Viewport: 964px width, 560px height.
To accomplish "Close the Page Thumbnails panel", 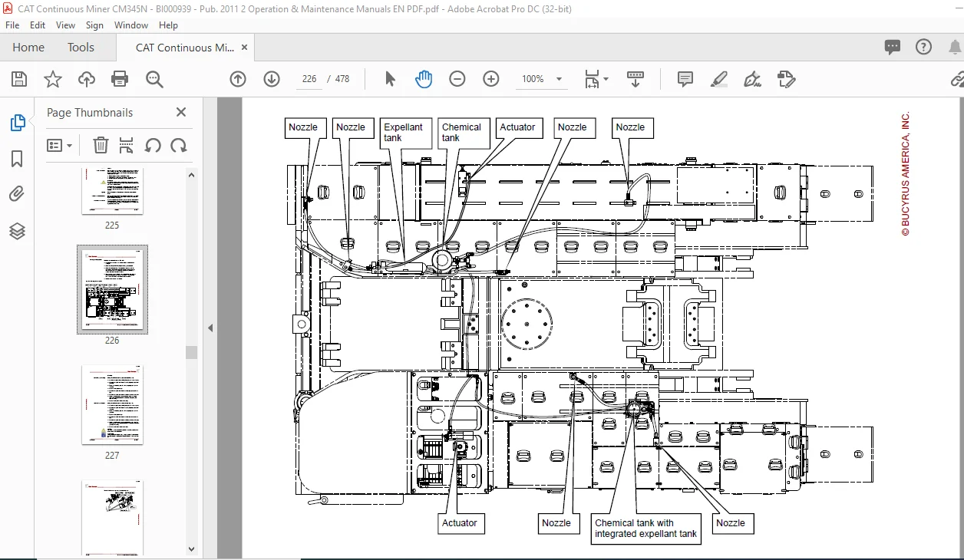I will click(181, 112).
